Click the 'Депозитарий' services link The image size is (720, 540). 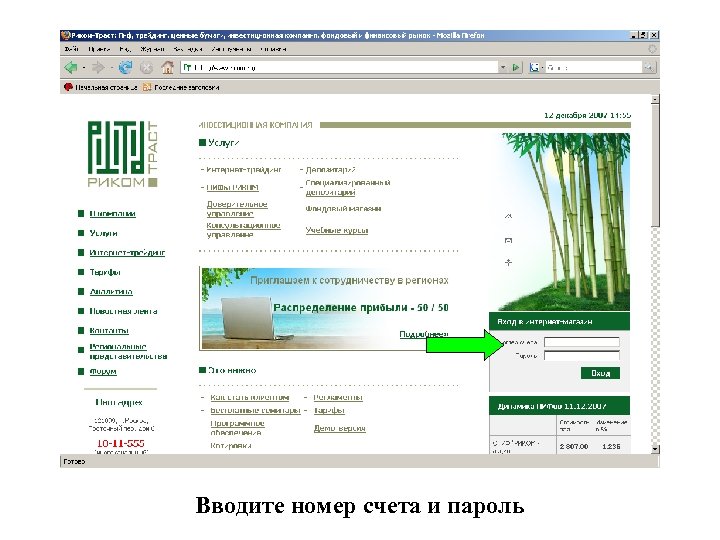[331, 170]
